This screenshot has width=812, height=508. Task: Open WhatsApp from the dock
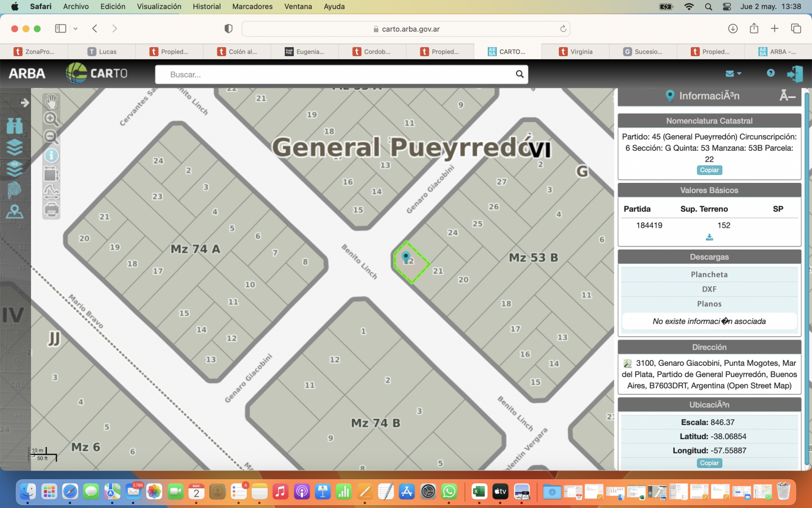pos(449,491)
